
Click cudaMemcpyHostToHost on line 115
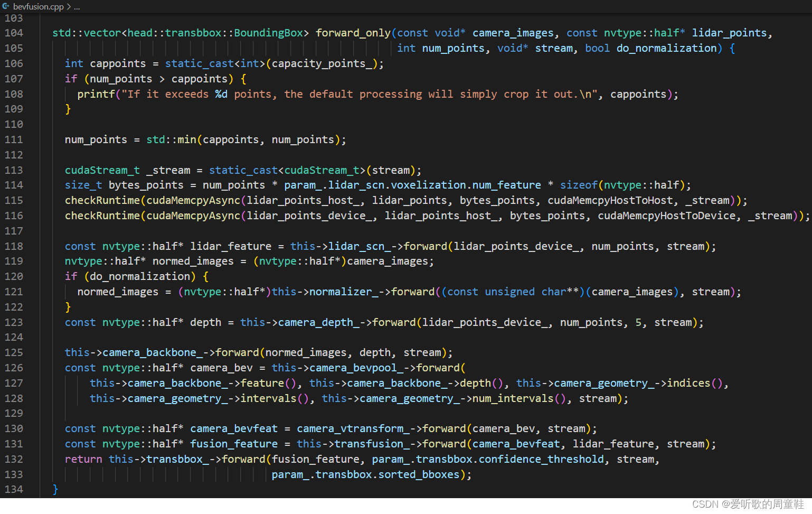pyautogui.click(x=610, y=200)
